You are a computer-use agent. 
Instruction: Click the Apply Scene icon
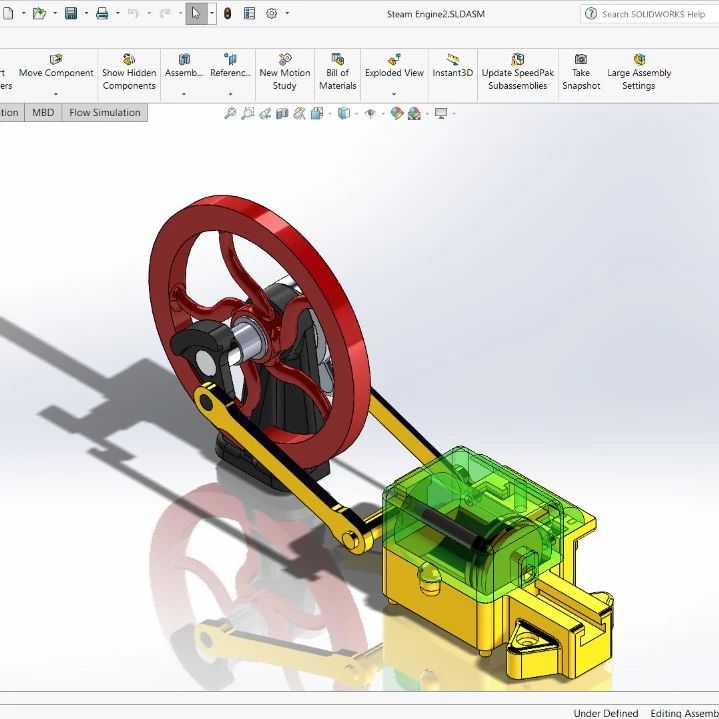414,113
